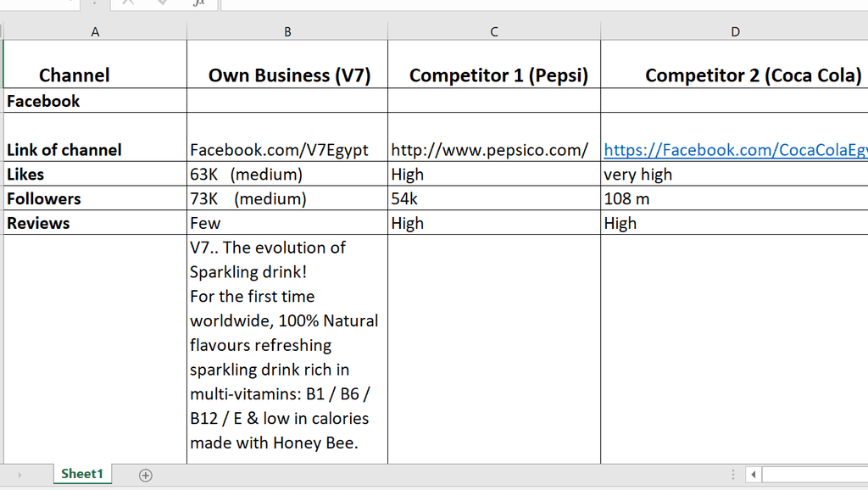Click inside the formula bar input
The image size is (868, 490).
coord(542,3)
